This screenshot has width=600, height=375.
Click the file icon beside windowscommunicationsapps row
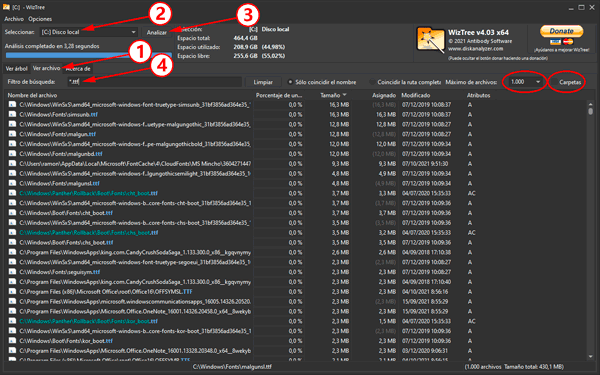coord(12,301)
